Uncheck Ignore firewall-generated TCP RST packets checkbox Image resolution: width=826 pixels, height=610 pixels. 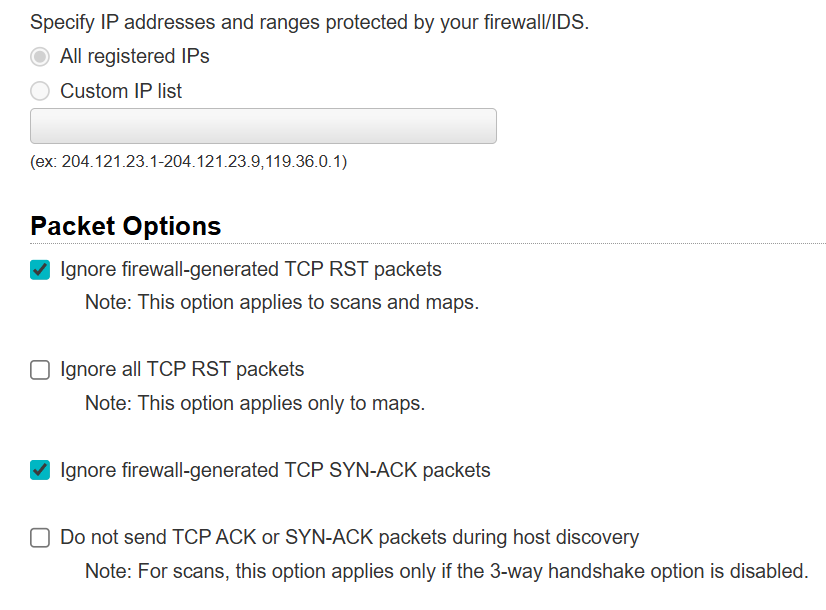(40, 270)
